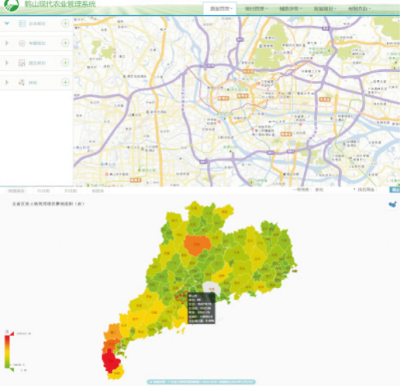This screenshot has width=400, height=386.
Task: Click the green farm logo in header
Action: (11, 5)
